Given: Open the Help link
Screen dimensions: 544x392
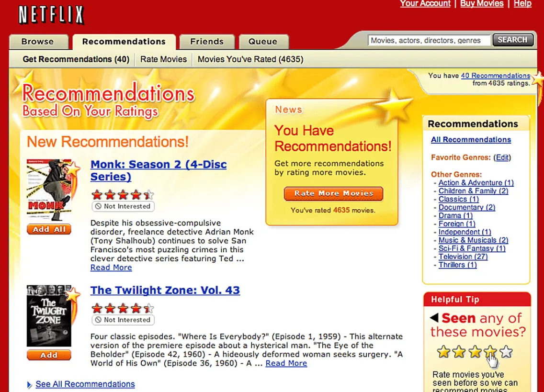Looking at the screenshot, I should coord(522,3).
